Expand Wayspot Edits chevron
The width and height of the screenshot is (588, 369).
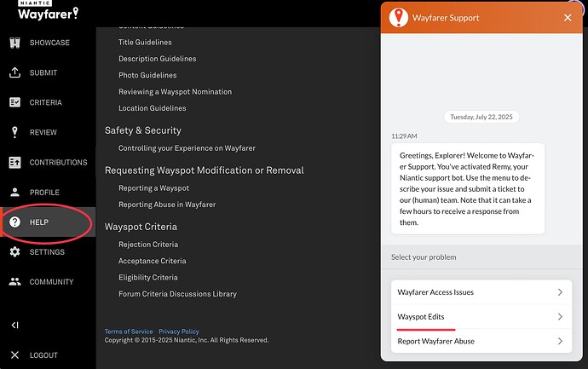(560, 316)
